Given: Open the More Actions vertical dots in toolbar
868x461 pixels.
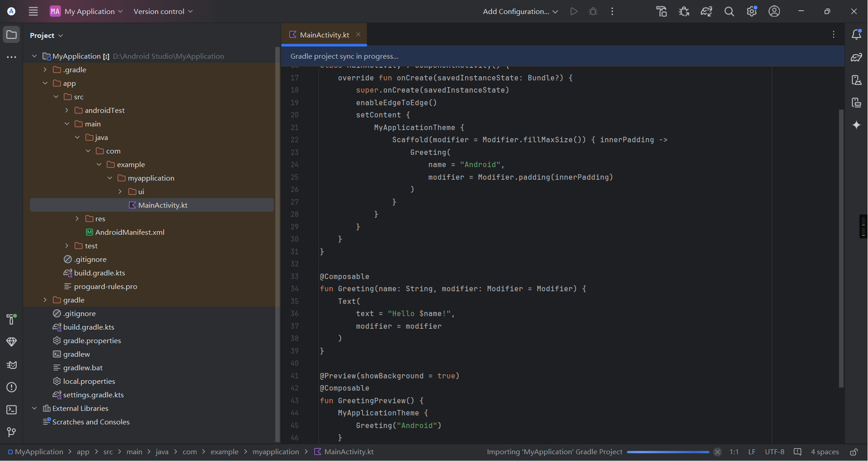Looking at the screenshot, I should coord(612,11).
